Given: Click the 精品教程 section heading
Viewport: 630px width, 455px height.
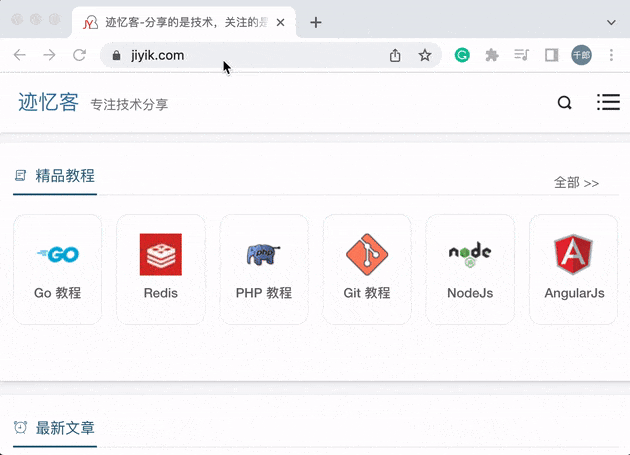Looking at the screenshot, I should coord(65,176).
